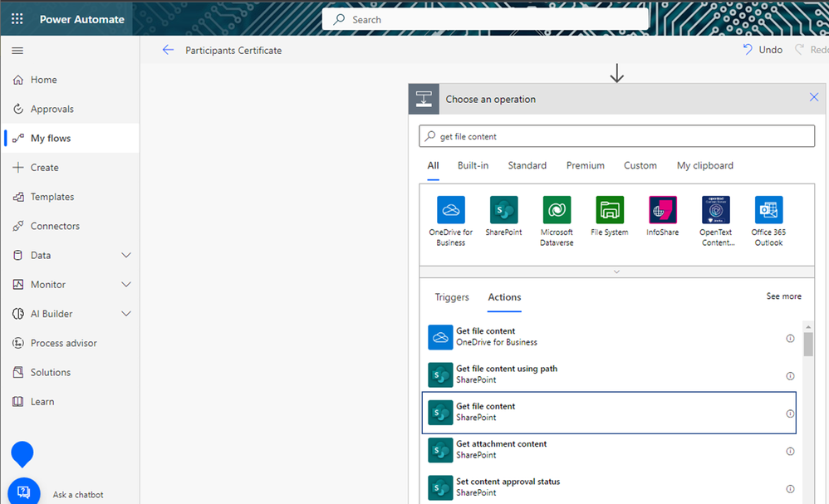Show info for SharePoint Get file content
The width and height of the screenshot is (829, 504).
(790, 413)
